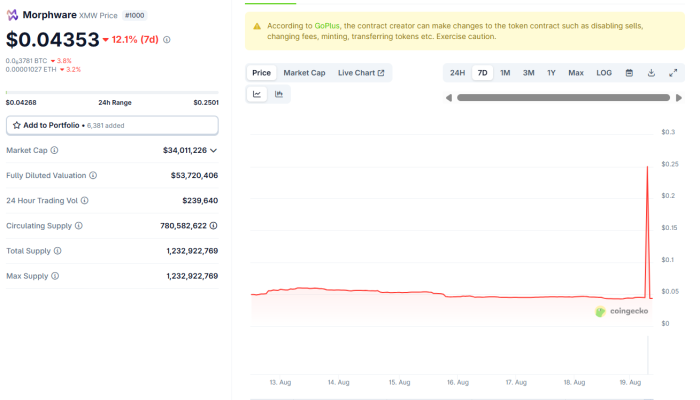
Task: Click the chart range slider bar
Action: [564, 97]
